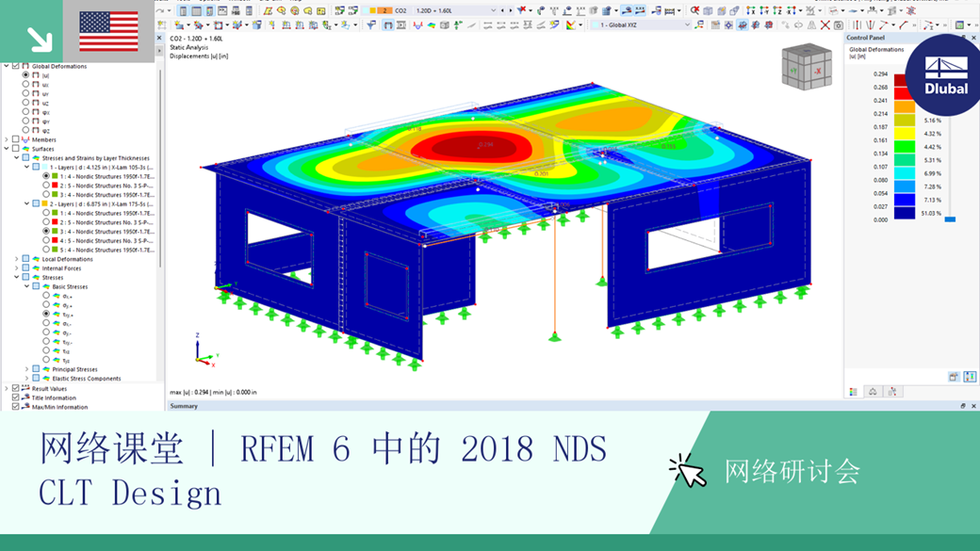The height and width of the screenshot is (551, 980).
Task: Click the filter funnel with red X icon
Action: tap(522, 10)
